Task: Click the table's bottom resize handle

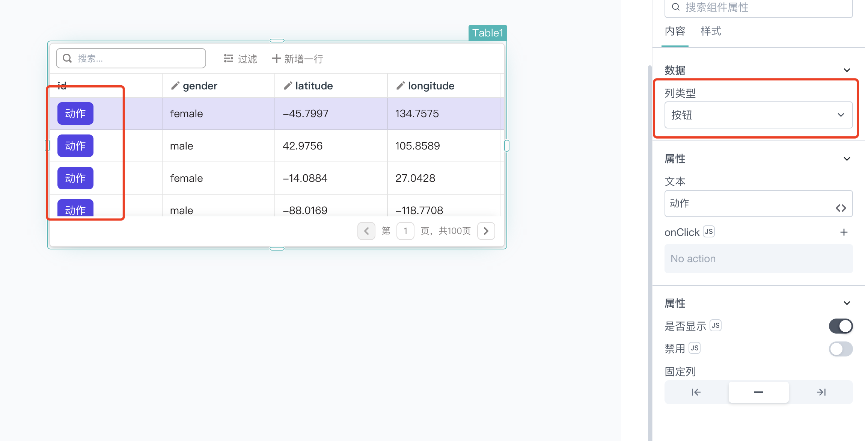Action: coord(277,248)
